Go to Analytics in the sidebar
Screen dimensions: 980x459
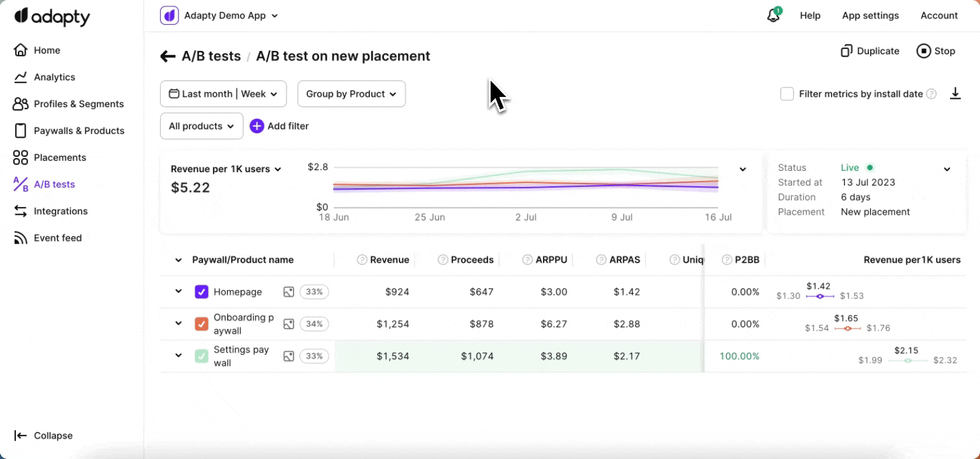(x=54, y=77)
